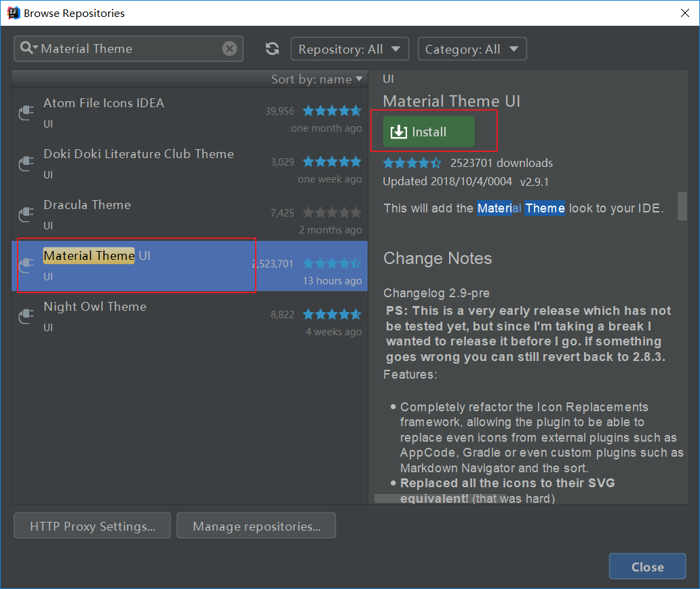
Task: Click in the plugin search field
Action: pos(130,48)
